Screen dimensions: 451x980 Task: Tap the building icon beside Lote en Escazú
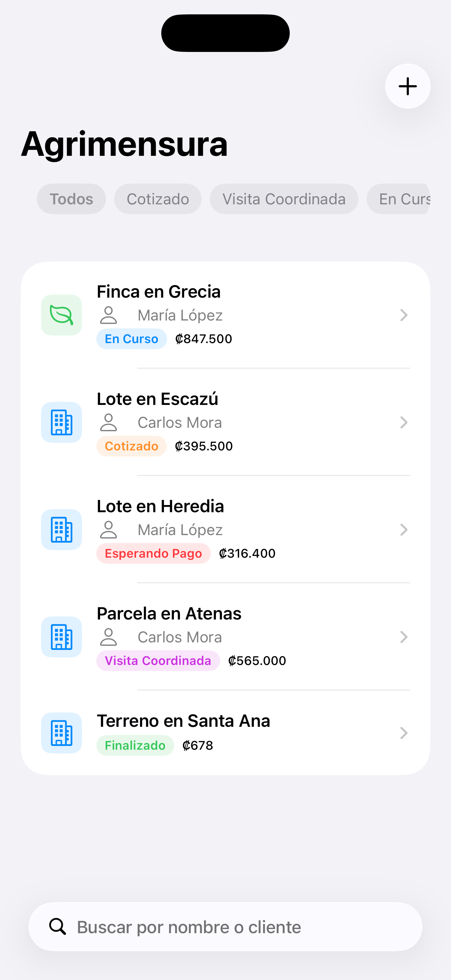tap(61, 422)
